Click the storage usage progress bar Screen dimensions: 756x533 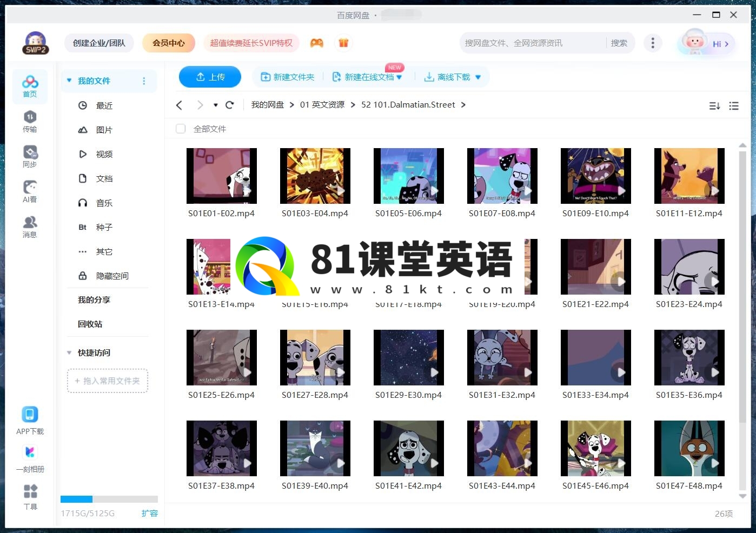[109, 499]
